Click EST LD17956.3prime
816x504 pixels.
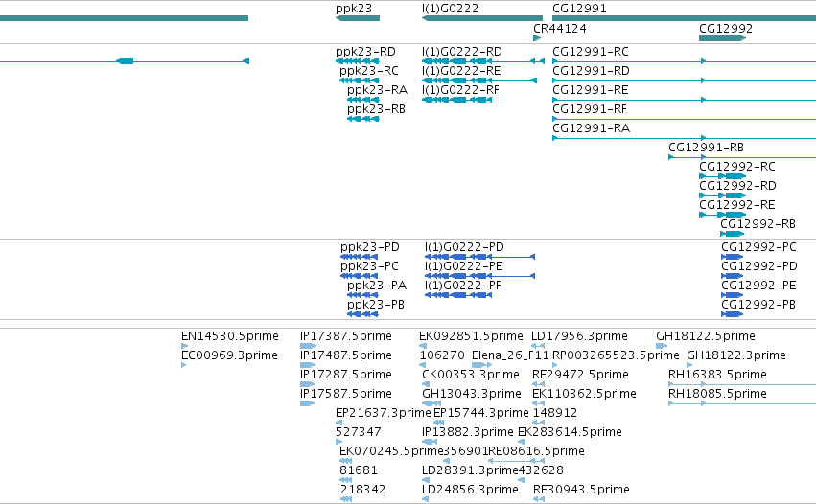pos(538,346)
